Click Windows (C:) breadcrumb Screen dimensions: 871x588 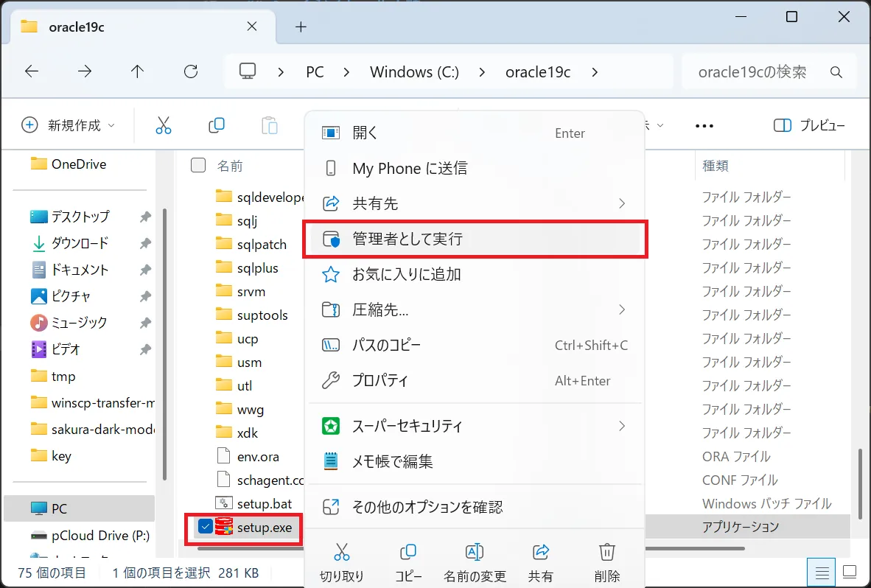[414, 72]
